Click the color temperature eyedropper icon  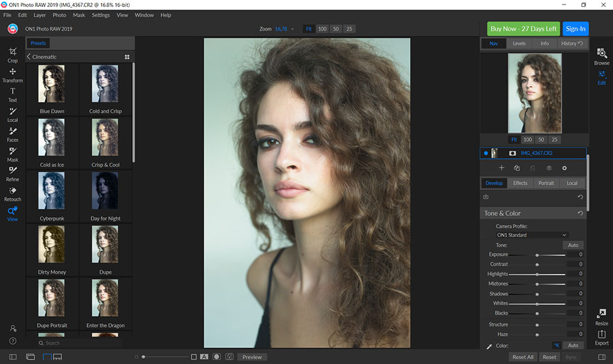[x=489, y=346]
